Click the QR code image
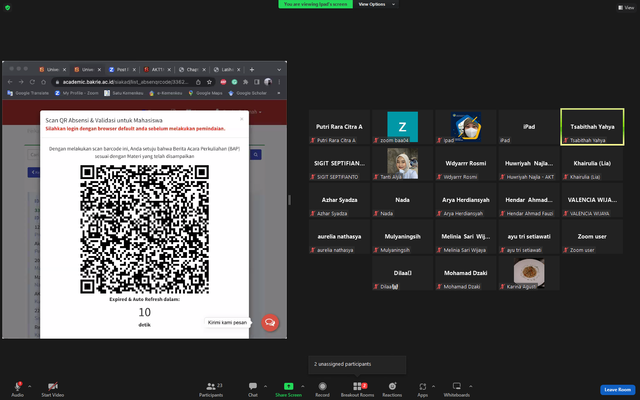This screenshot has height=400, width=640. click(144, 229)
